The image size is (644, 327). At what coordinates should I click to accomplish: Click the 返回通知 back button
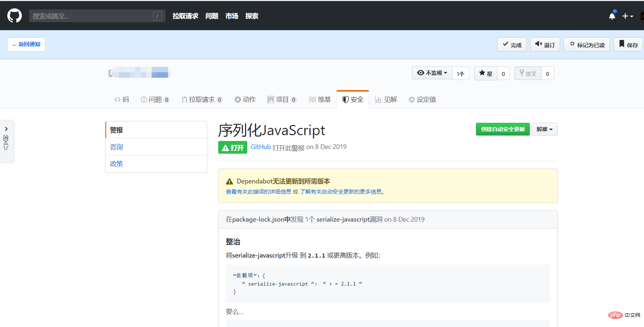[26, 44]
